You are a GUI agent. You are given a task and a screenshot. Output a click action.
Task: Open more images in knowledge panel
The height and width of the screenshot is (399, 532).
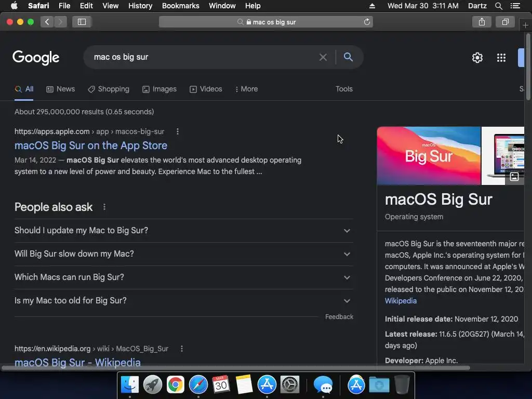click(x=514, y=177)
